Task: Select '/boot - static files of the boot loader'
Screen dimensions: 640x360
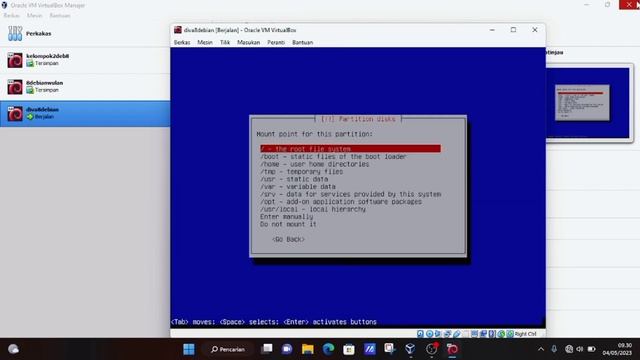Action: [x=333, y=156]
